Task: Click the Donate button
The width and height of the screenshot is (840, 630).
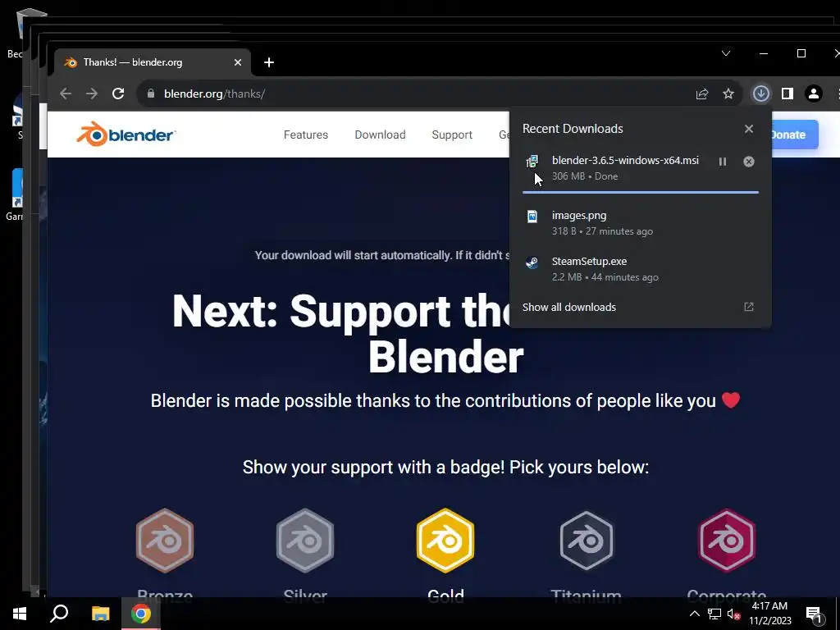Action: (x=794, y=135)
